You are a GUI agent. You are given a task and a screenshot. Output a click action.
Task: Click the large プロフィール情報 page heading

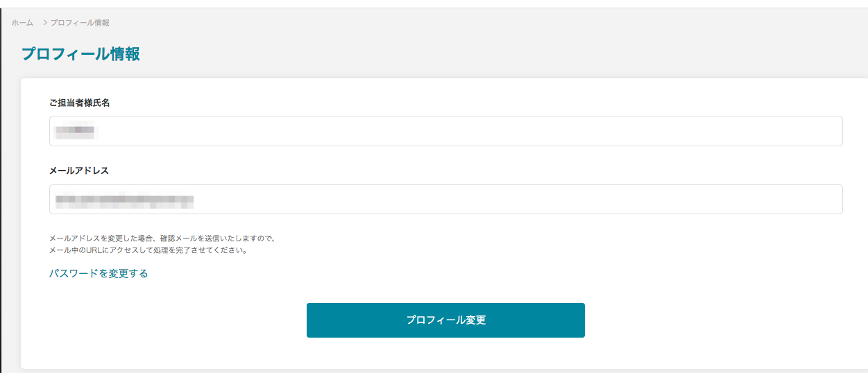tap(80, 54)
